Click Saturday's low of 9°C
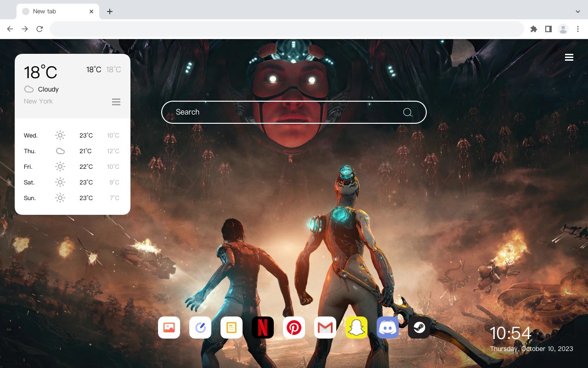 point(114,183)
